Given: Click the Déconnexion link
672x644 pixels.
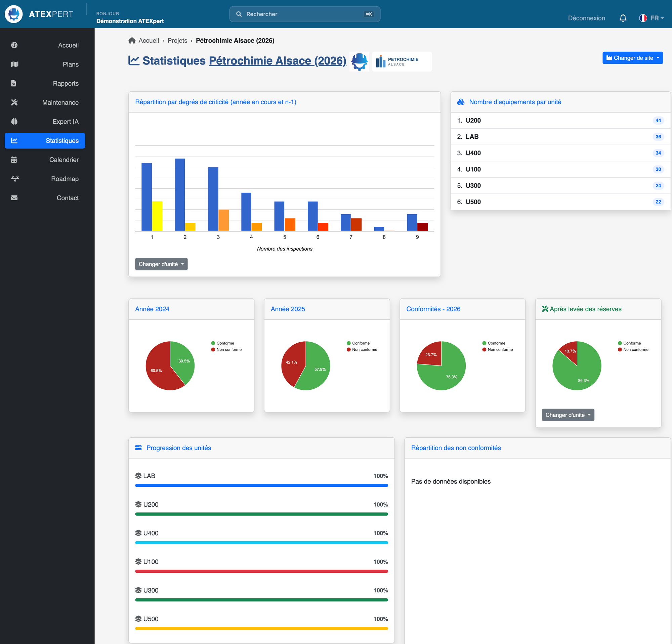Looking at the screenshot, I should coord(586,18).
